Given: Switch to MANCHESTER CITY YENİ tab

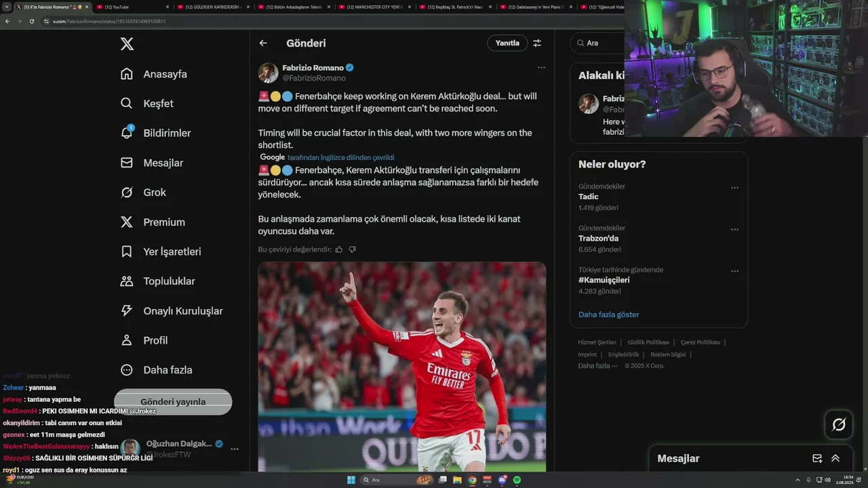Looking at the screenshot, I should (x=375, y=7).
